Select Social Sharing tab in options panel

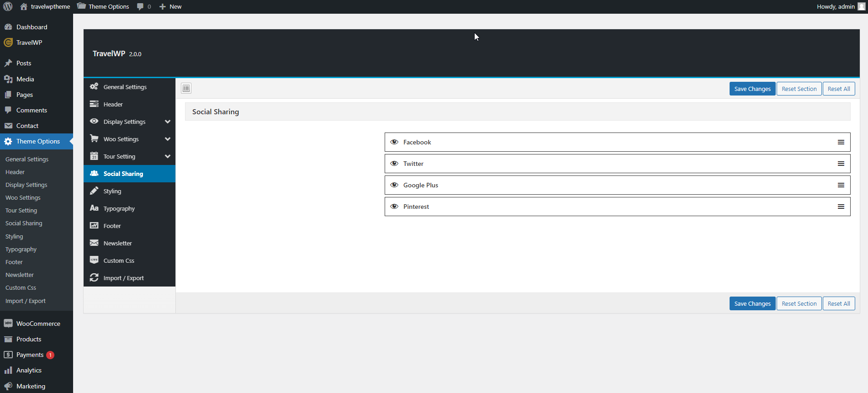click(129, 174)
